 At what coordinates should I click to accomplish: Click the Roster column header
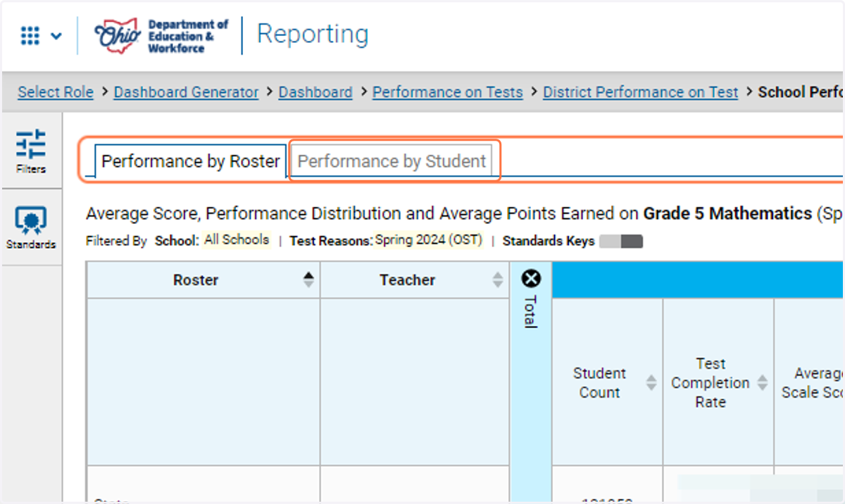click(204, 280)
